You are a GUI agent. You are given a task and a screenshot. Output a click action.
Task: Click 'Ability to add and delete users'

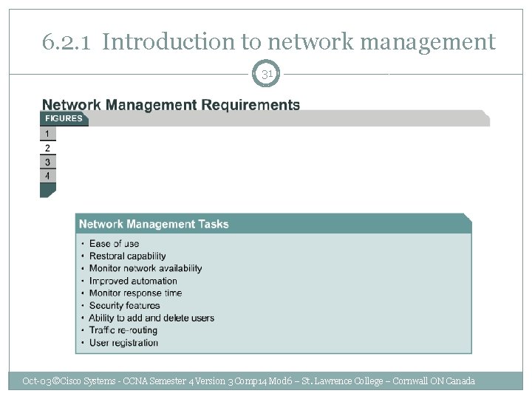151,318
